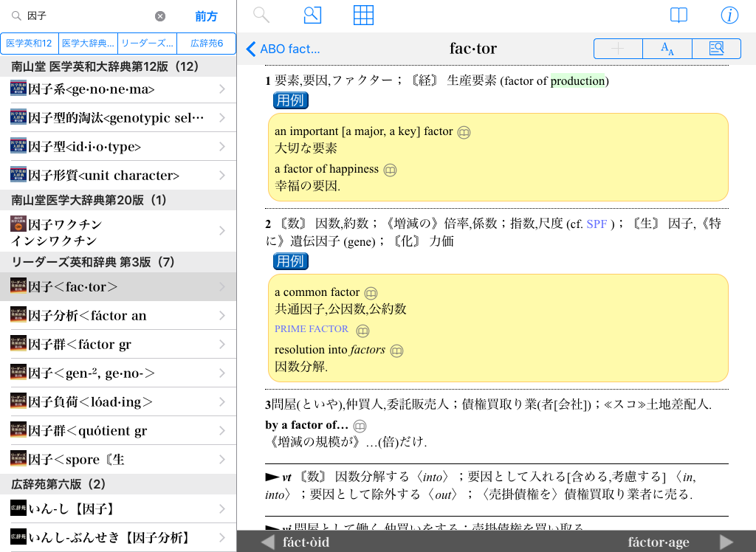Go back to ABO fact... entry
Viewport: 756px width, 552px height.
point(283,49)
